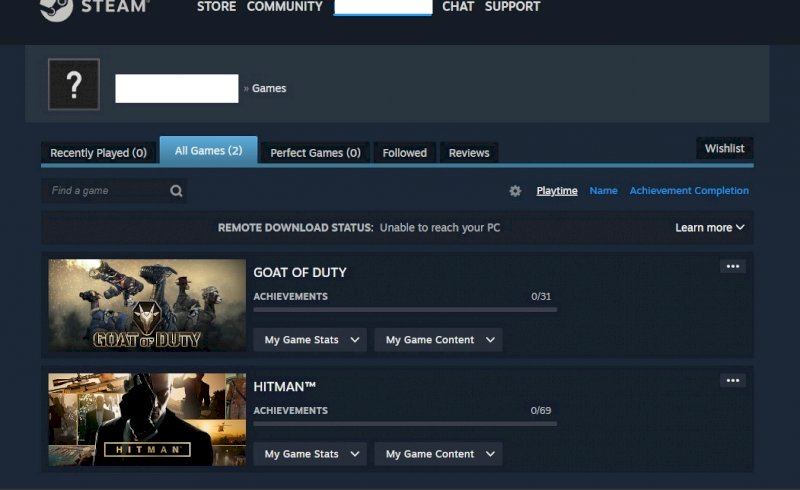800x490 pixels.
Task: Open the profile avatar question mark image
Action: click(74, 84)
